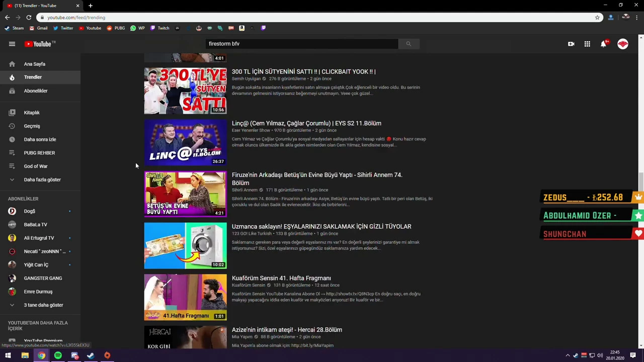This screenshot has height=362, width=644.
Task: Open the WP WhatsApp bookmark
Action: coord(137,28)
